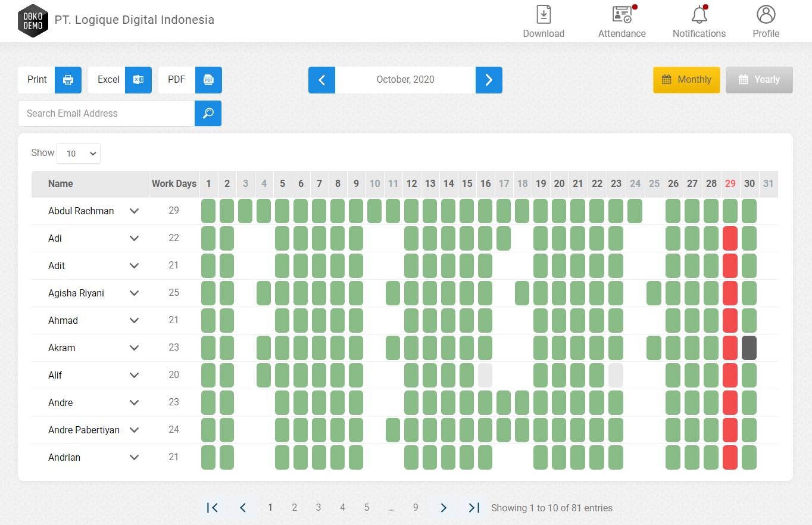The height and width of the screenshot is (525, 812).
Task: Go to the previous month
Action: 321,80
